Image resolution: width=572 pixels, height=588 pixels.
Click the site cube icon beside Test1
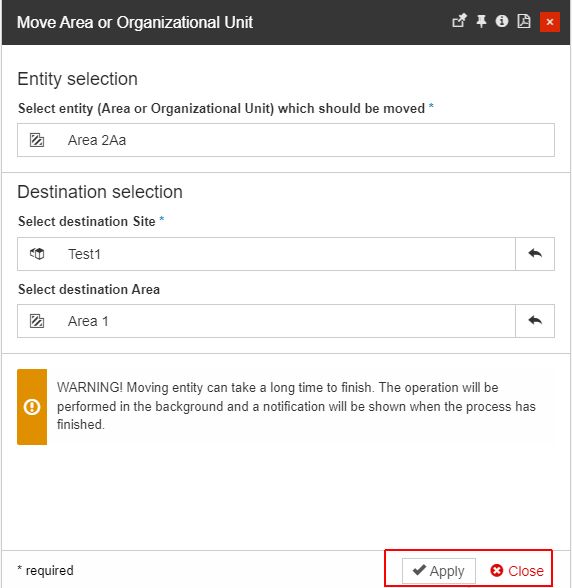coord(37,254)
